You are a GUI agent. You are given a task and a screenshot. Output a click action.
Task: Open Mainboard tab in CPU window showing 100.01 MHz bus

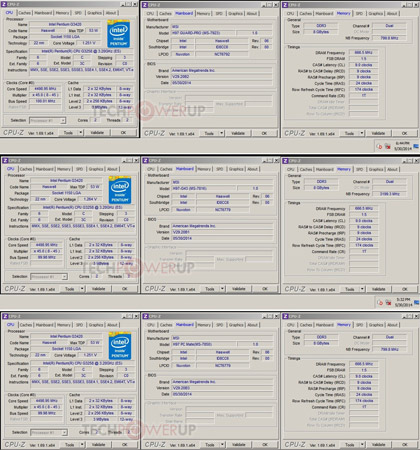43,13
